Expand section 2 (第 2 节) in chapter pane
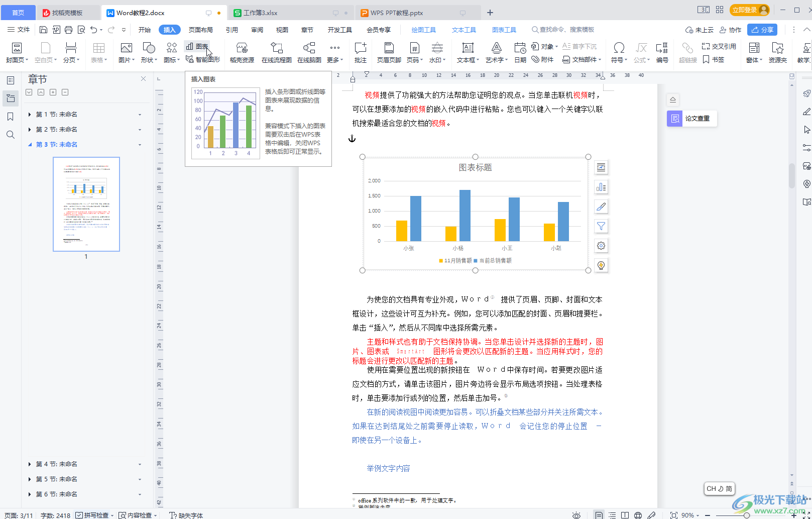This screenshot has width=812, height=519. [30, 130]
